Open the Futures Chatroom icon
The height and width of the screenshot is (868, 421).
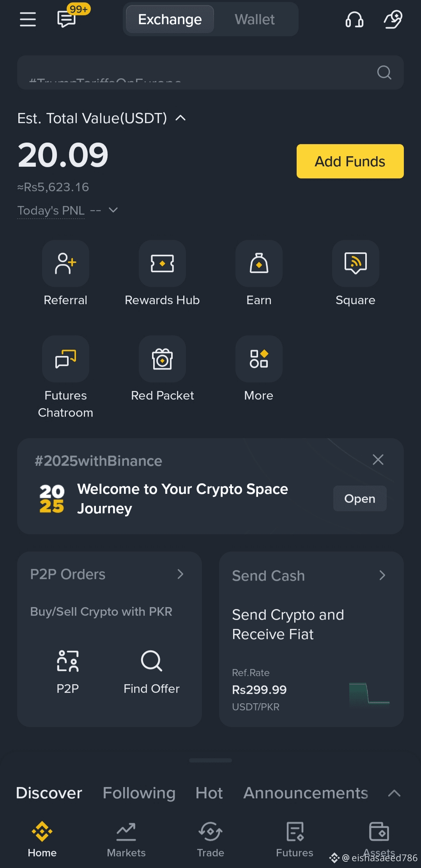65,359
